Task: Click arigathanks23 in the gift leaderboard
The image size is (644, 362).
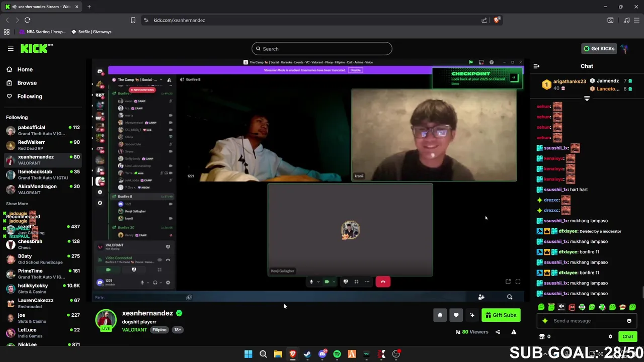Action: pyautogui.click(x=570, y=81)
